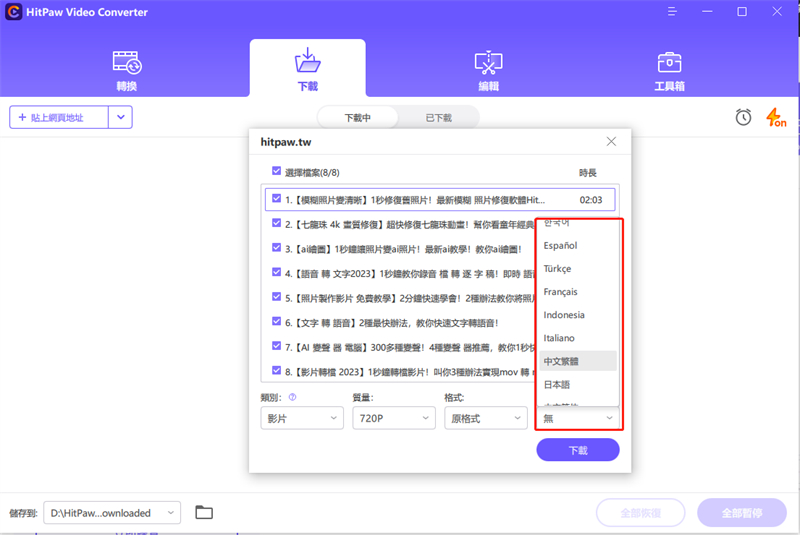Expand the paste URL dropdown arrow
Viewport: 800px width, 535px height.
120,117
